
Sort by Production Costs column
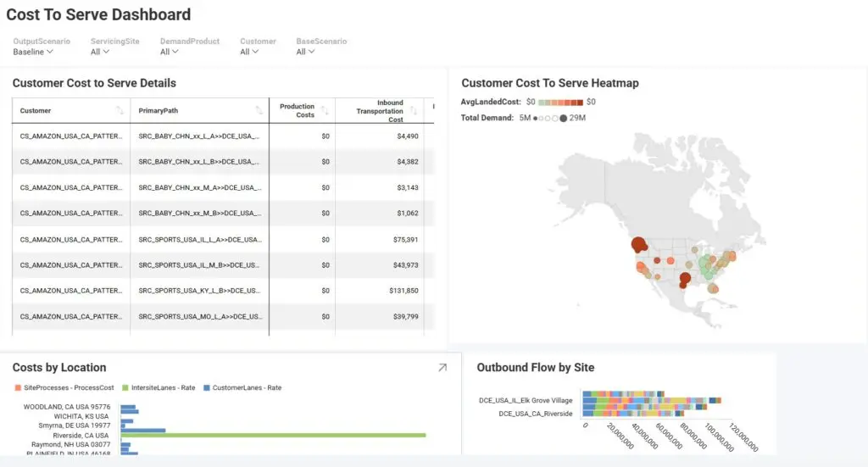pos(325,111)
